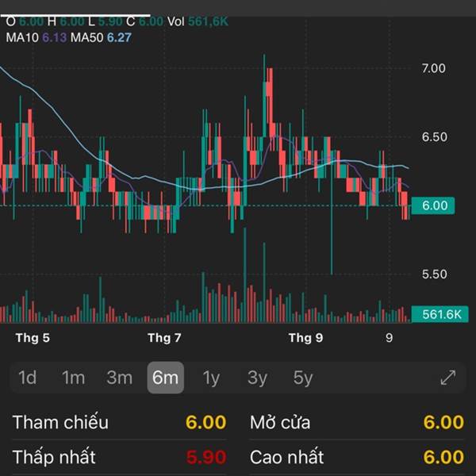476x476 pixels.
Task: Click the Thg 5 date axis label
Action: pos(33,338)
